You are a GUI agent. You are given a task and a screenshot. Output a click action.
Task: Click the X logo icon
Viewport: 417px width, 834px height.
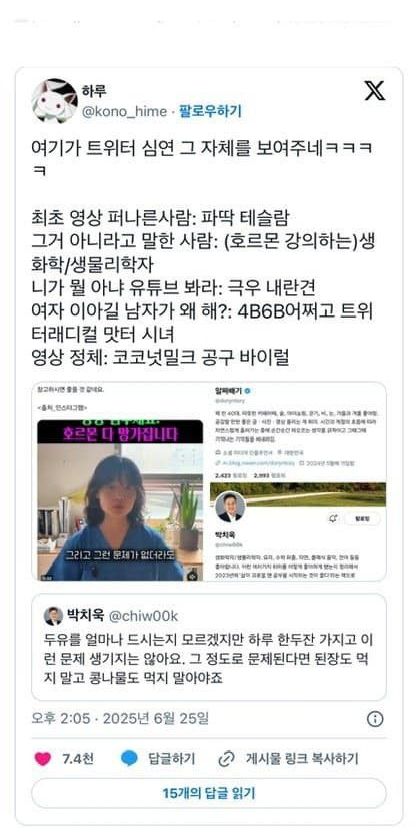tap(374, 90)
